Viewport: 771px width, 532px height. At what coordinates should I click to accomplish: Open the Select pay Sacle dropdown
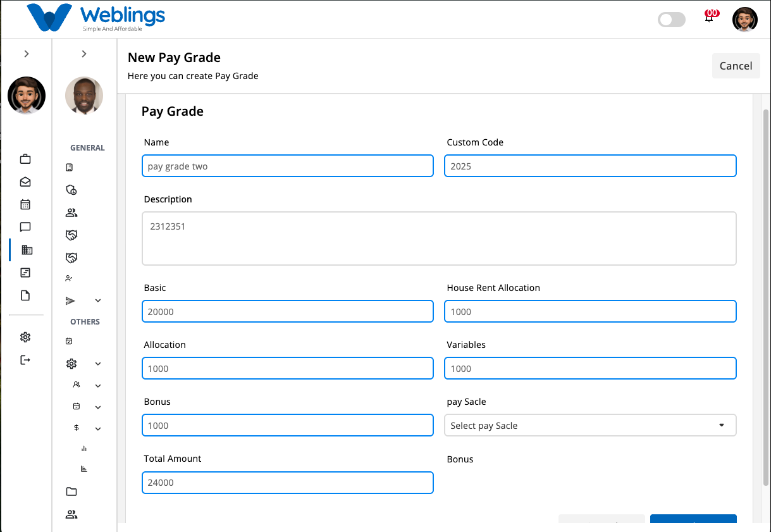coord(590,425)
